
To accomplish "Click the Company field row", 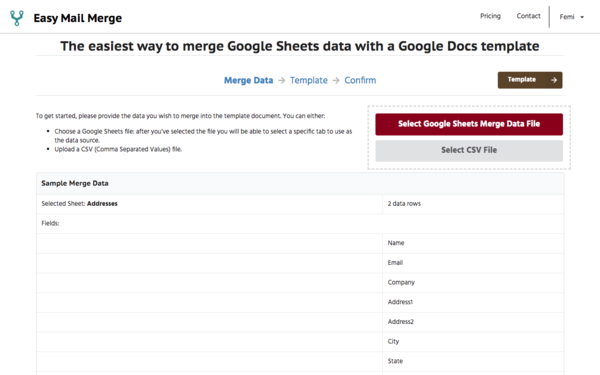I will (300, 283).
